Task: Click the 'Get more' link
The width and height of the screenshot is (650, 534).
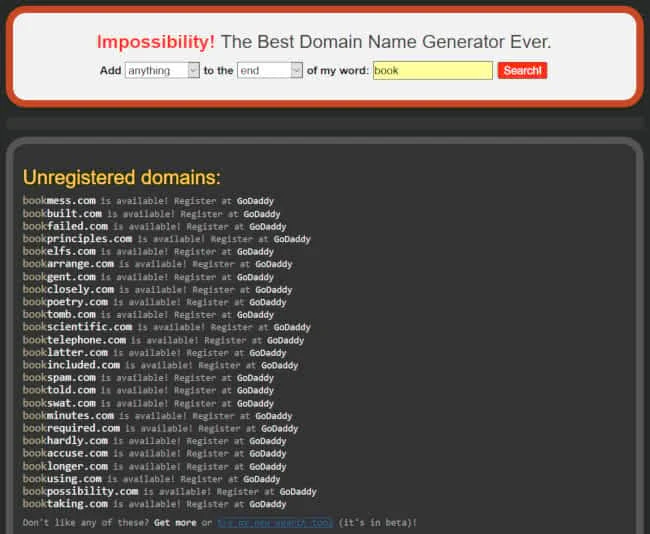Action: coord(175,523)
